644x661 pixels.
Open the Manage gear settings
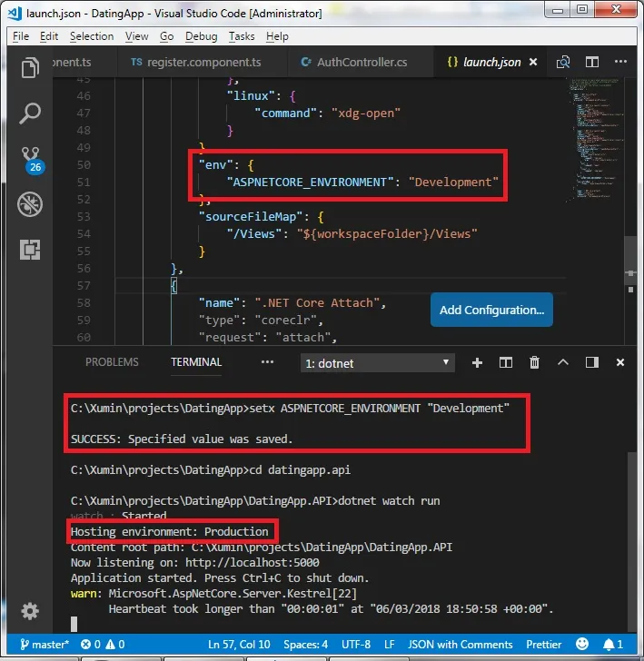click(30, 611)
